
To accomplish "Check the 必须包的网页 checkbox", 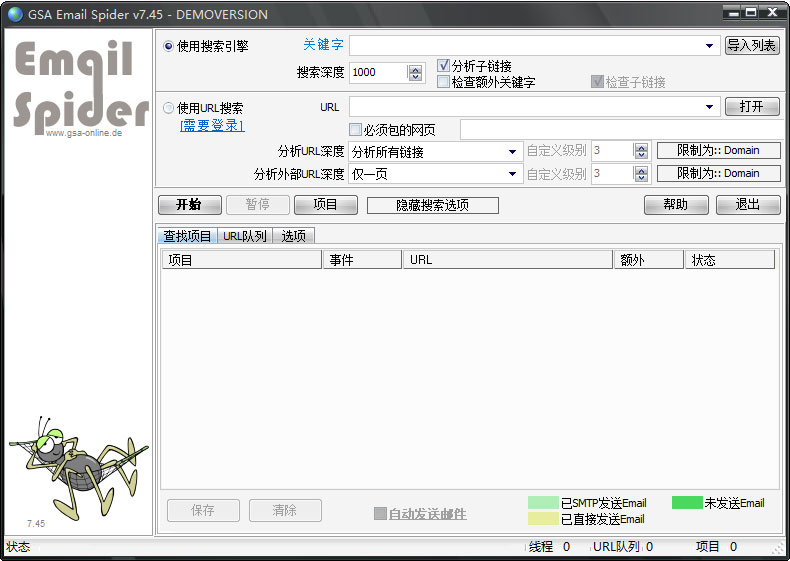I will click(x=355, y=130).
